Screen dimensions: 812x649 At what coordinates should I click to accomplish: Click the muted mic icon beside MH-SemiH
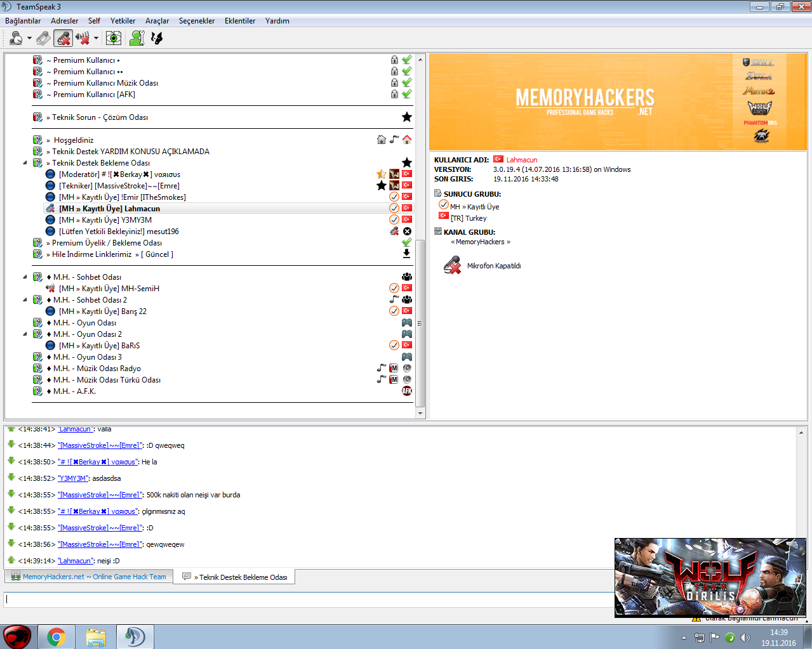(x=50, y=289)
